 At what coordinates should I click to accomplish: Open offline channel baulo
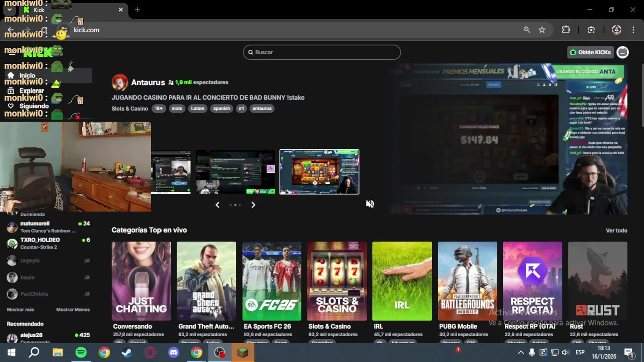pyautogui.click(x=48, y=277)
